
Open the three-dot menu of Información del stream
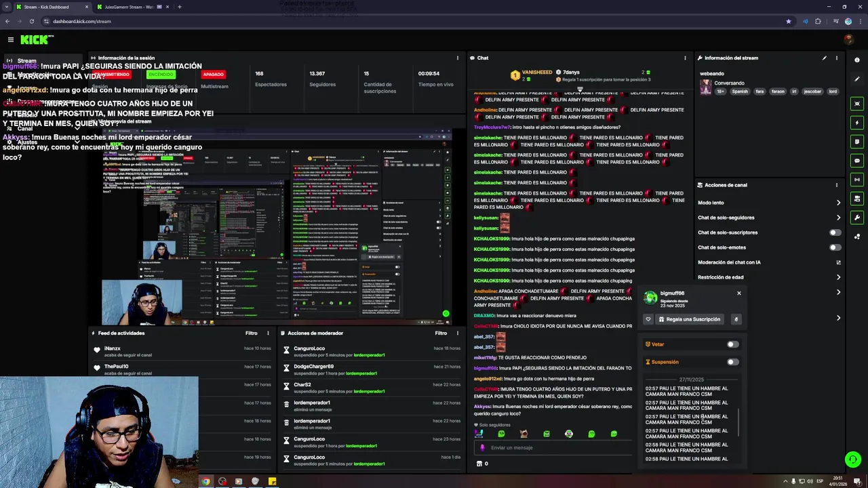836,58
